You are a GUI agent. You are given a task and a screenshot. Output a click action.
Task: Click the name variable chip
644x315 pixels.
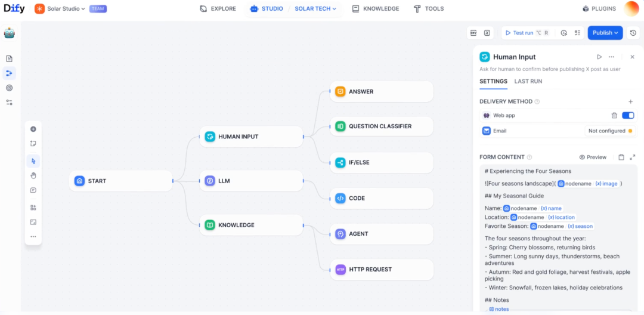(x=532, y=208)
